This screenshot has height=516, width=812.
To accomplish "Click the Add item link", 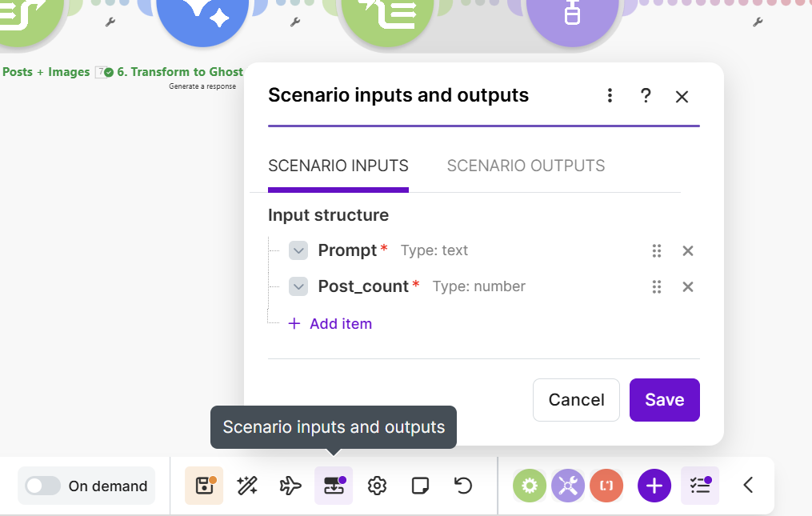I will point(340,324).
